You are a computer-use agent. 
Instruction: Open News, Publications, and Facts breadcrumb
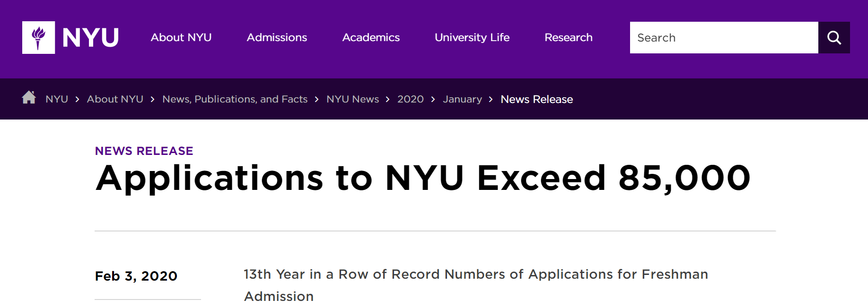pyautogui.click(x=235, y=99)
